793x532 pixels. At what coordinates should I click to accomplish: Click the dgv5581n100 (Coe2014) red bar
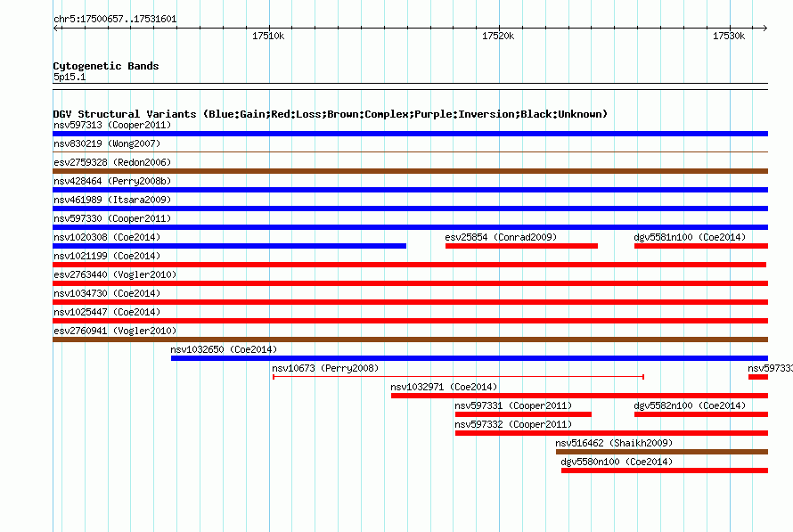(701, 246)
